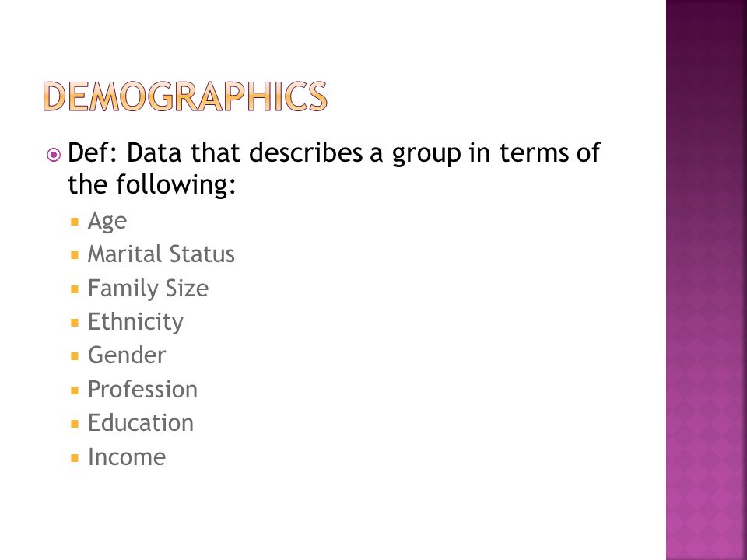747x560 pixels.
Task: Select the Ethnicity list item
Action: [135, 322]
